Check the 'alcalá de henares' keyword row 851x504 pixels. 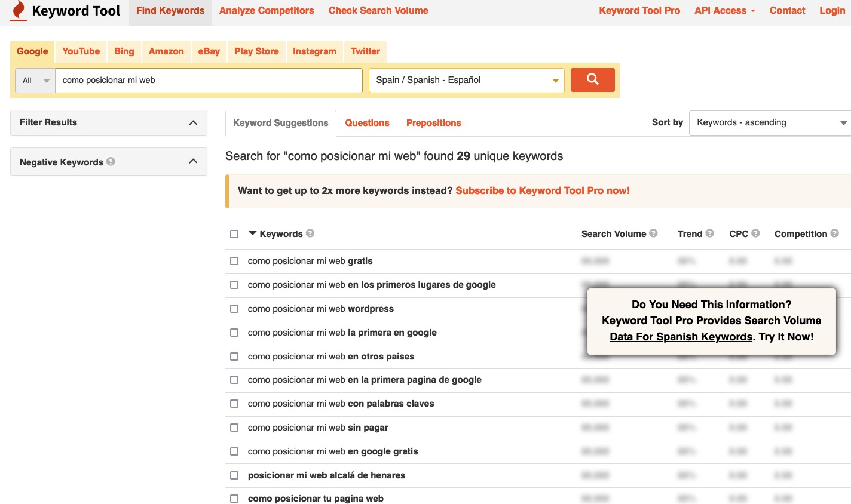(x=234, y=475)
